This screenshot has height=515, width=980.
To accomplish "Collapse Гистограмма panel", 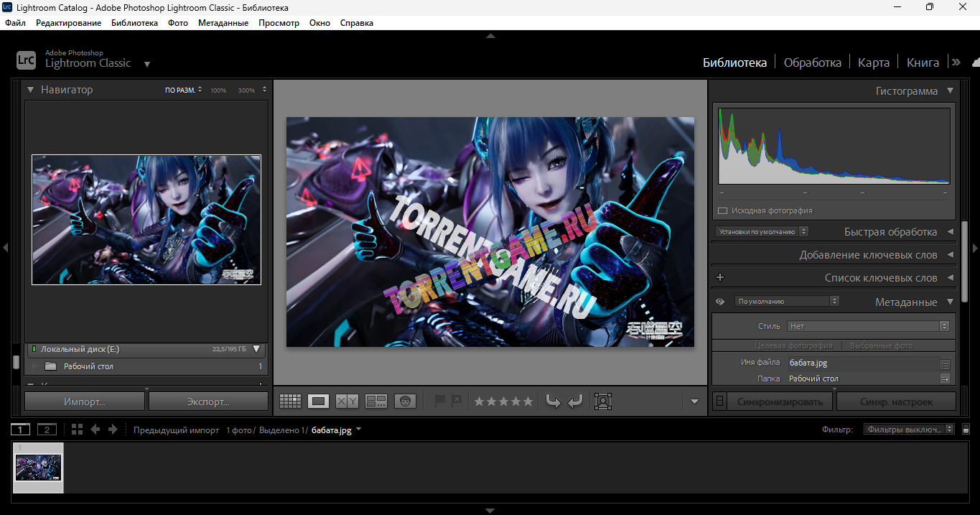I will click(950, 91).
